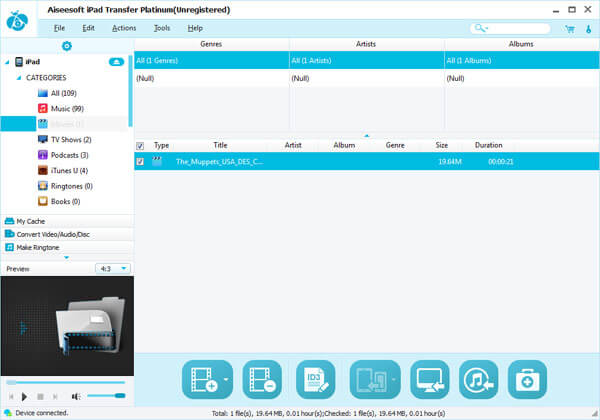Viewport: 600px width, 420px height.
Task: Stop the preview playback
Action: pos(40,397)
